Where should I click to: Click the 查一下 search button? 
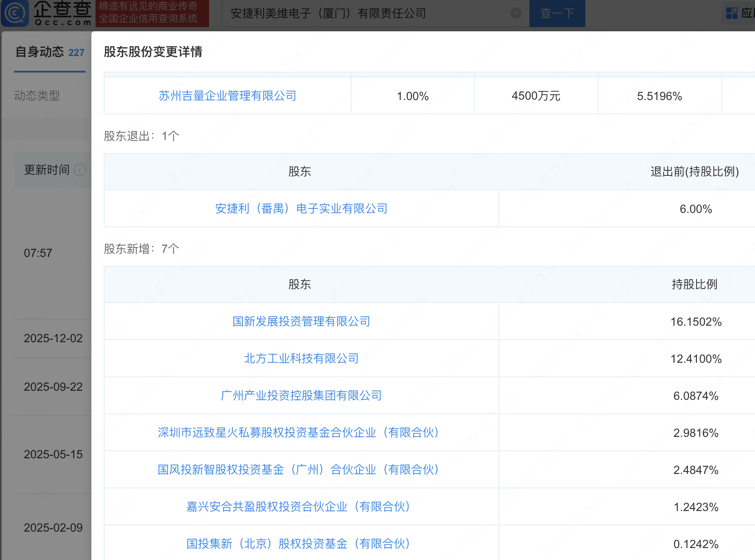click(557, 13)
